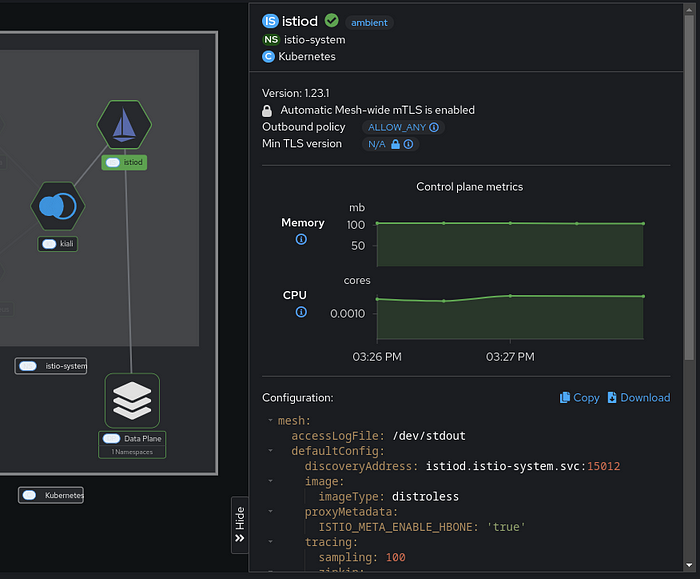
Task: Select the istiod sailboat hexagon node
Action: tap(124, 125)
